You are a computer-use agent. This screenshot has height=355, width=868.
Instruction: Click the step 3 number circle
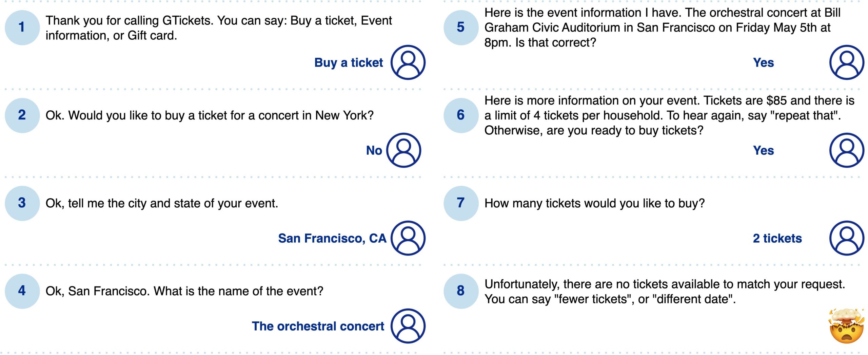click(22, 203)
